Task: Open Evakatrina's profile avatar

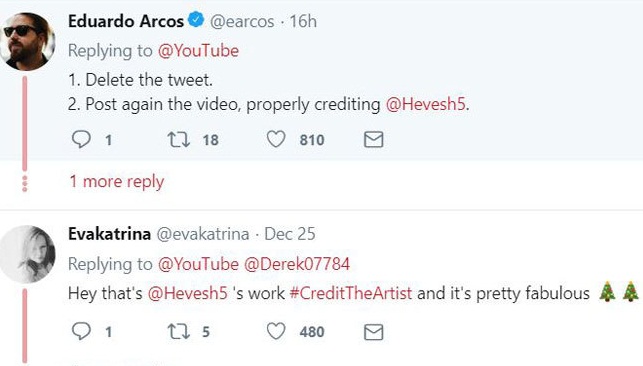Action: pyautogui.click(x=27, y=254)
